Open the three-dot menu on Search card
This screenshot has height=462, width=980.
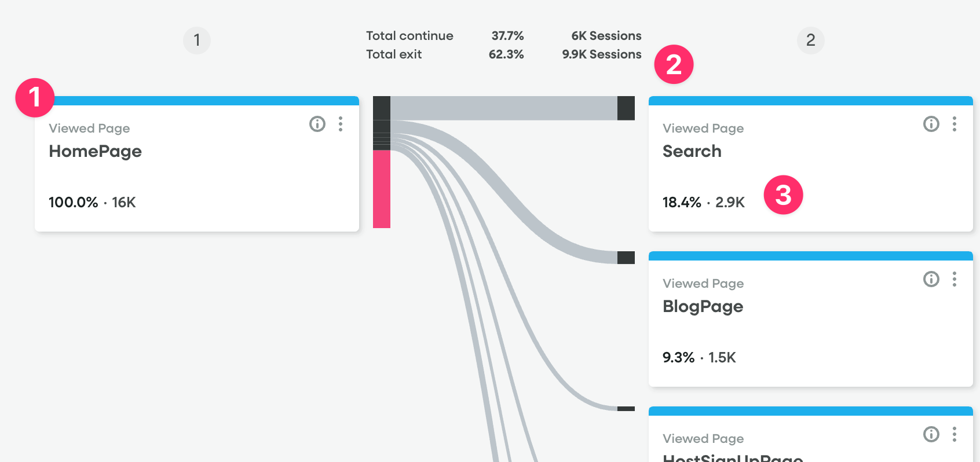pyautogui.click(x=955, y=124)
